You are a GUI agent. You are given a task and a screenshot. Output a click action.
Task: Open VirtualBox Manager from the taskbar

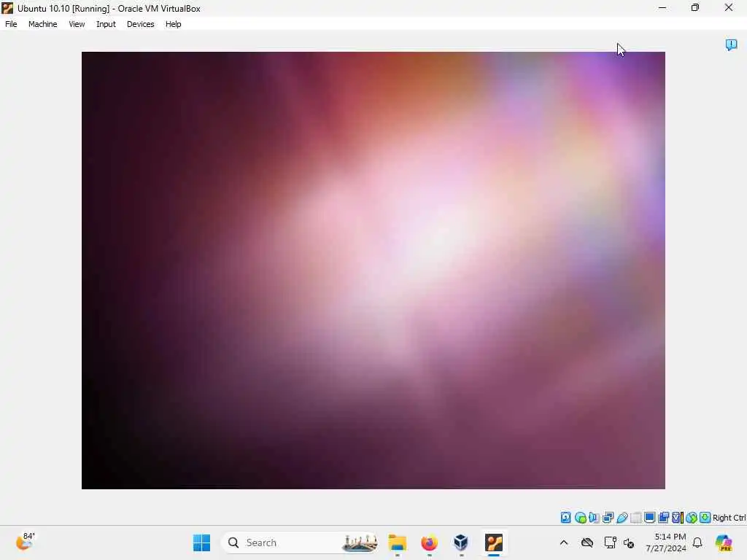[461, 542]
